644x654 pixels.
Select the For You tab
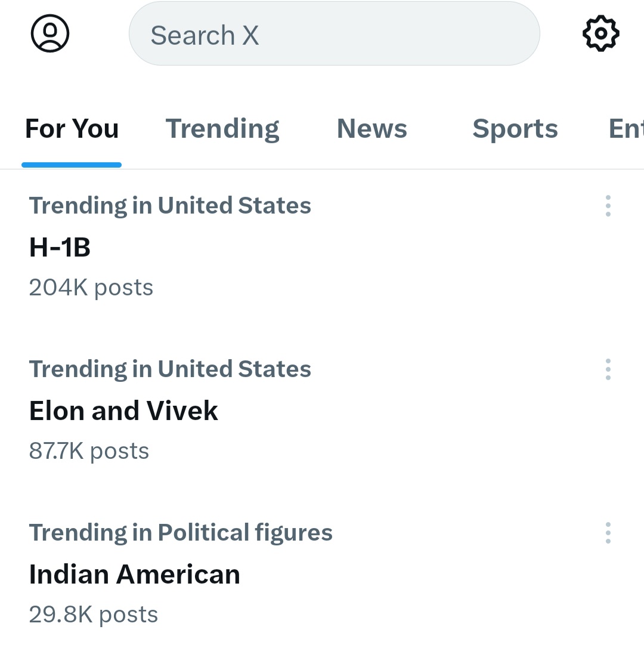click(x=72, y=129)
